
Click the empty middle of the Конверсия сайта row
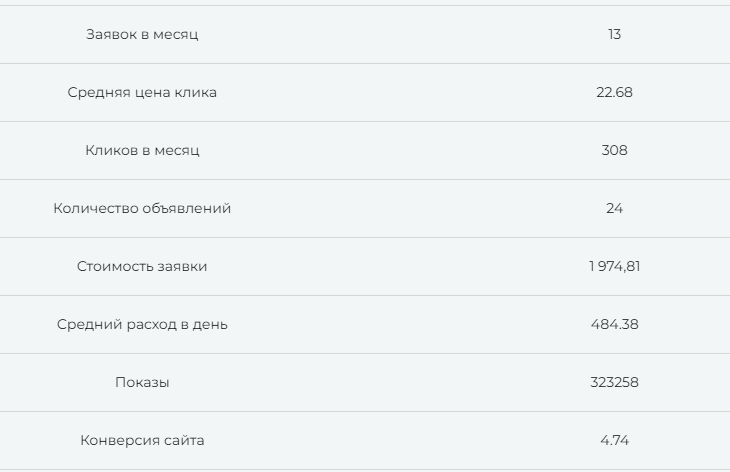pyautogui.click(x=380, y=440)
